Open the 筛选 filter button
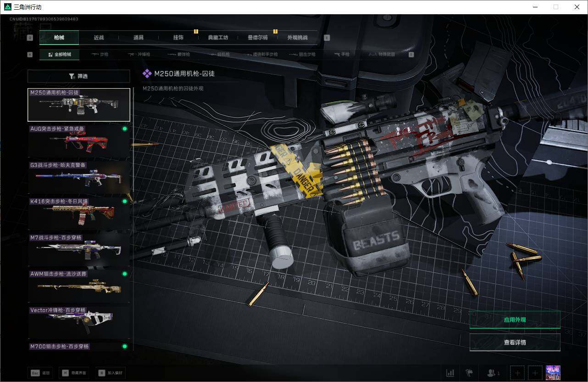The image size is (588, 382). point(78,76)
